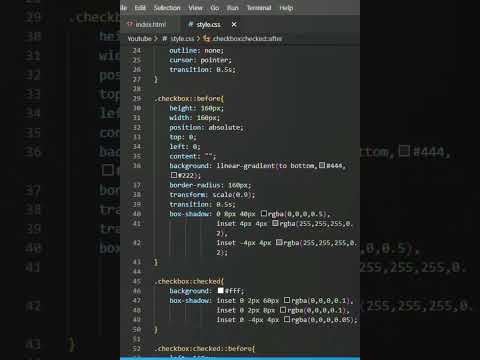The image size is (480, 360).
Task: Click the CSS hash icon on the style.css tab
Action: (191, 24)
